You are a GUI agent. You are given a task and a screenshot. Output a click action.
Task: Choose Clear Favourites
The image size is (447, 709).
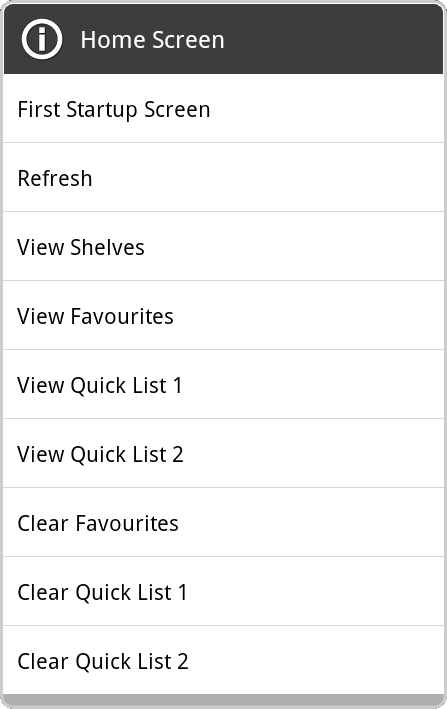[x=223, y=523]
